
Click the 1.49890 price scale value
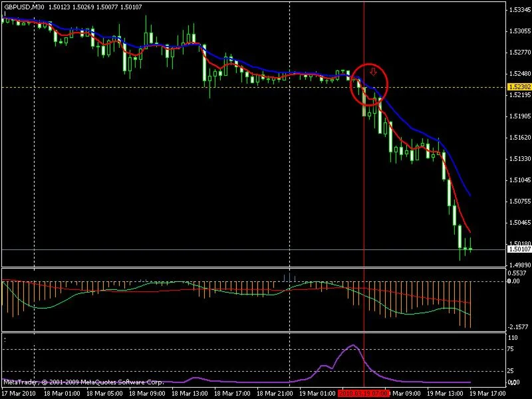520,265
